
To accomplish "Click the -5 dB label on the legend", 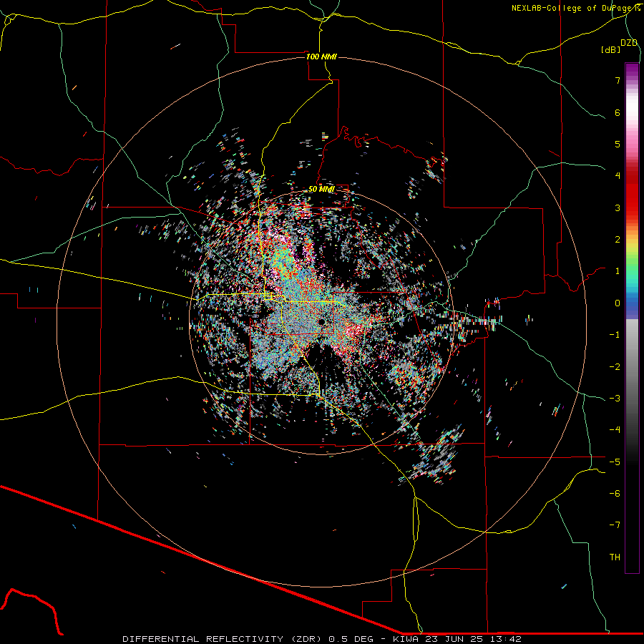I will (x=615, y=462).
